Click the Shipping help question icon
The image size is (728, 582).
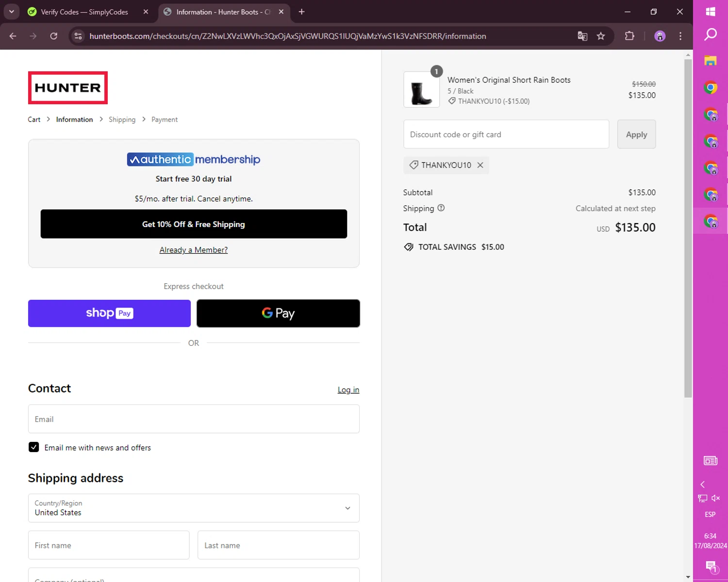tap(441, 208)
